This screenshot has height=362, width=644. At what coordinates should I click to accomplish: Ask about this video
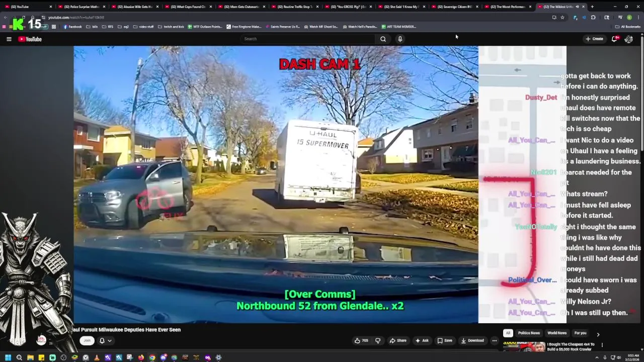click(x=422, y=340)
